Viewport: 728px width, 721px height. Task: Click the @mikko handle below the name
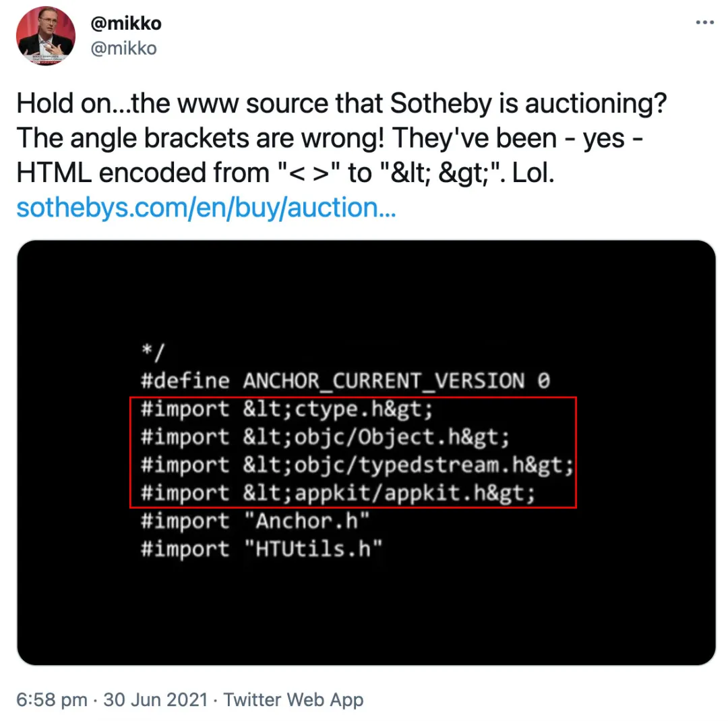tap(123, 48)
